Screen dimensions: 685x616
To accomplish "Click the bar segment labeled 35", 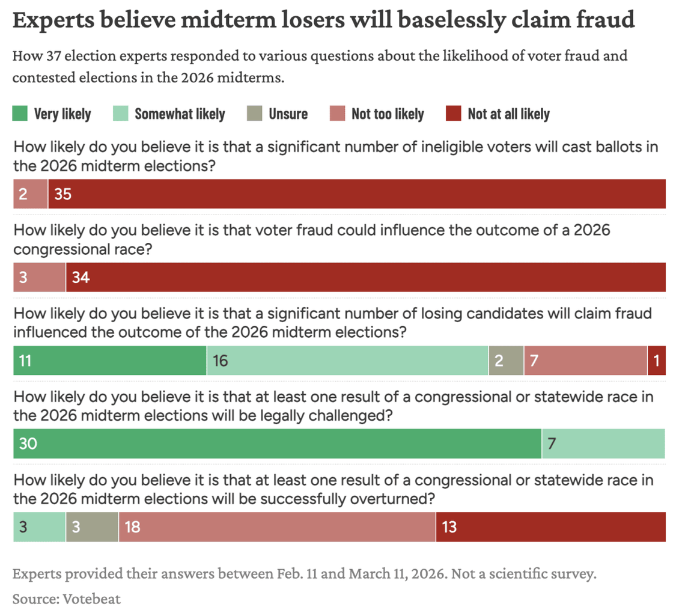I will pos(356,194).
